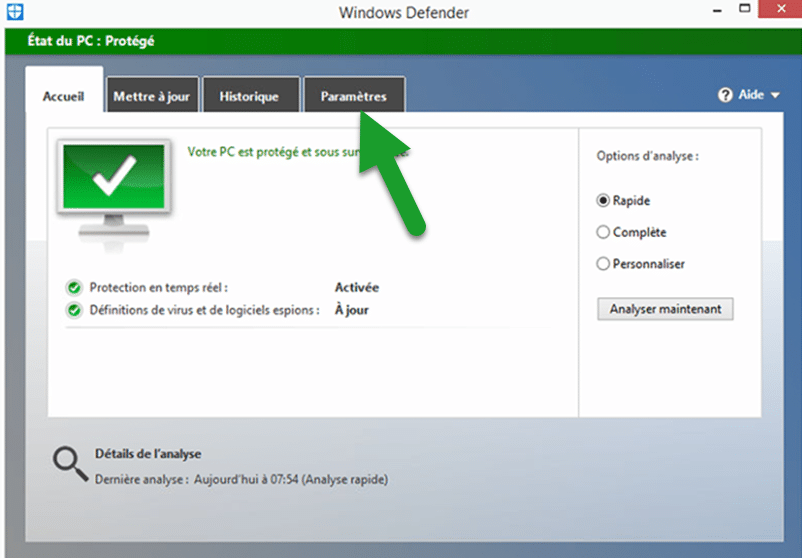The image size is (802, 558).
Task: Click the "Détails de l'analyse" heading
Action: tap(148, 454)
